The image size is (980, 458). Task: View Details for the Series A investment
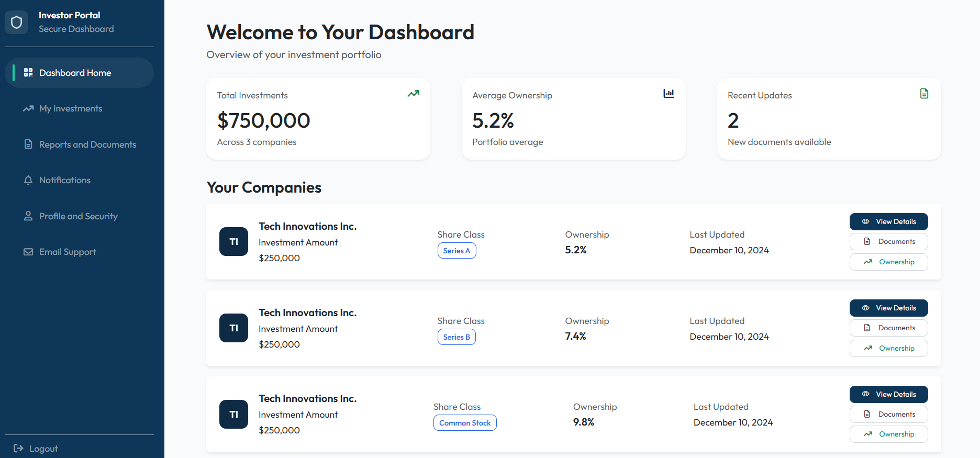pos(888,221)
